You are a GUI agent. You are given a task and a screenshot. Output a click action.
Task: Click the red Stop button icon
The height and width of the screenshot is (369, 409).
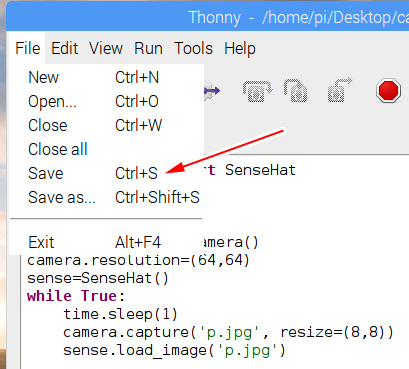coord(388,91)
